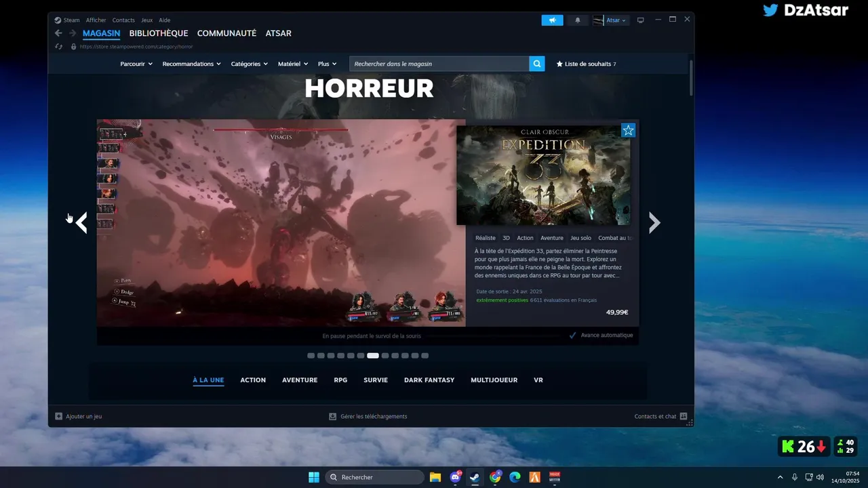The image size is (868, 488).
Task: Click the Steam taskbar icon
Action: pos(475,477)
